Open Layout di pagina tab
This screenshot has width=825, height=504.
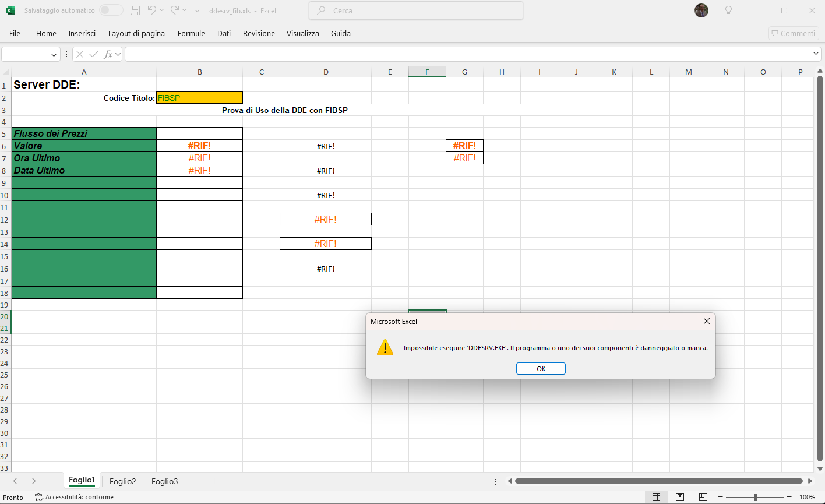(x=136, y=33)
